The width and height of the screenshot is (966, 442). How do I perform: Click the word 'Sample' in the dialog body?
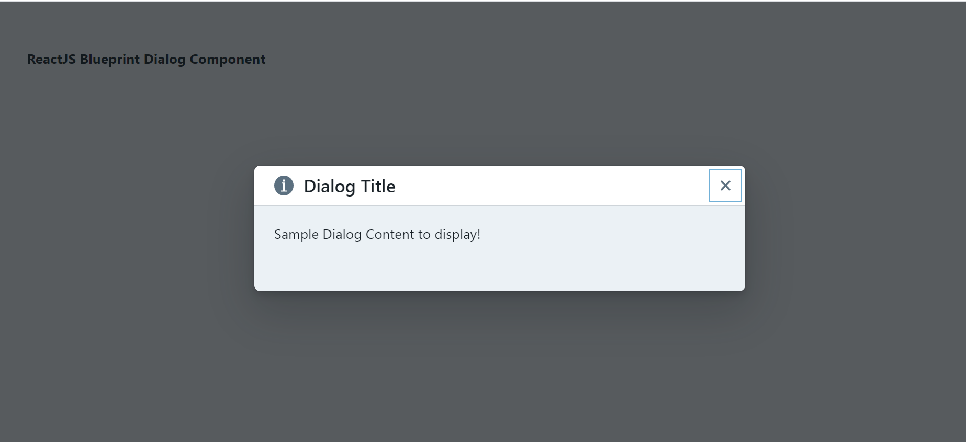[296, 235]
